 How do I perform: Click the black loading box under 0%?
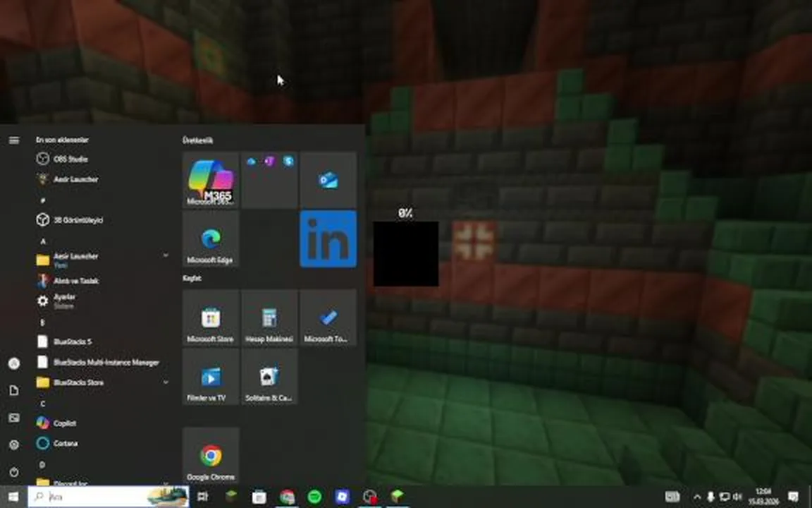[x=406, y=253]
